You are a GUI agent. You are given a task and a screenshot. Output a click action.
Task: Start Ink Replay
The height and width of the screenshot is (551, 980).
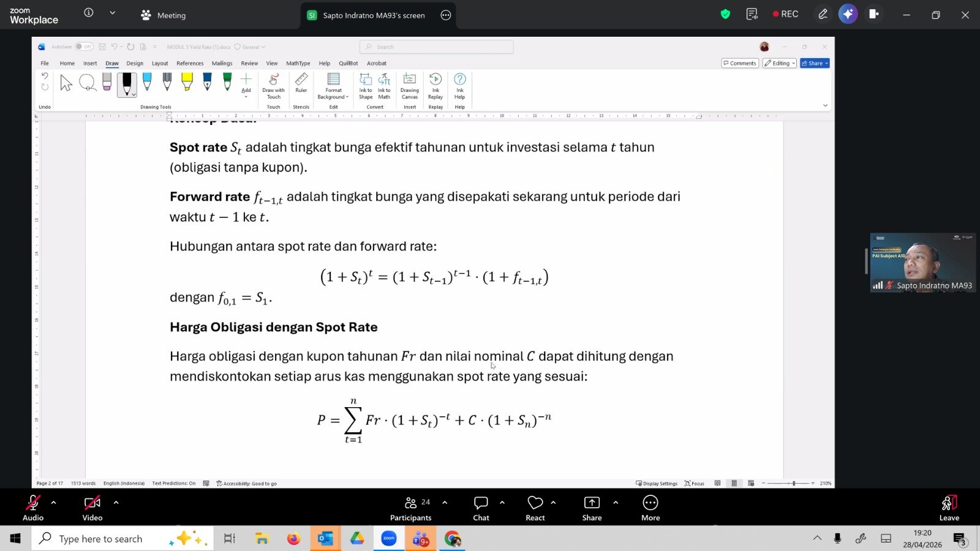coord(435,86)
